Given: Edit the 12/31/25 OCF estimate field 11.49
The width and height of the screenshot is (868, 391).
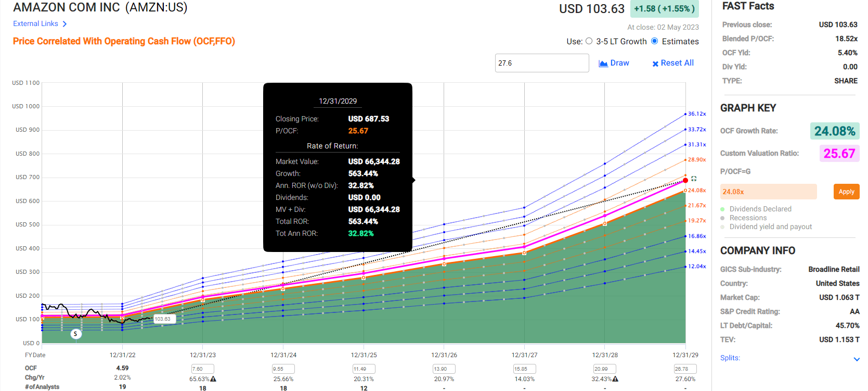Looking at the screenshot, I should pos(364,369).
